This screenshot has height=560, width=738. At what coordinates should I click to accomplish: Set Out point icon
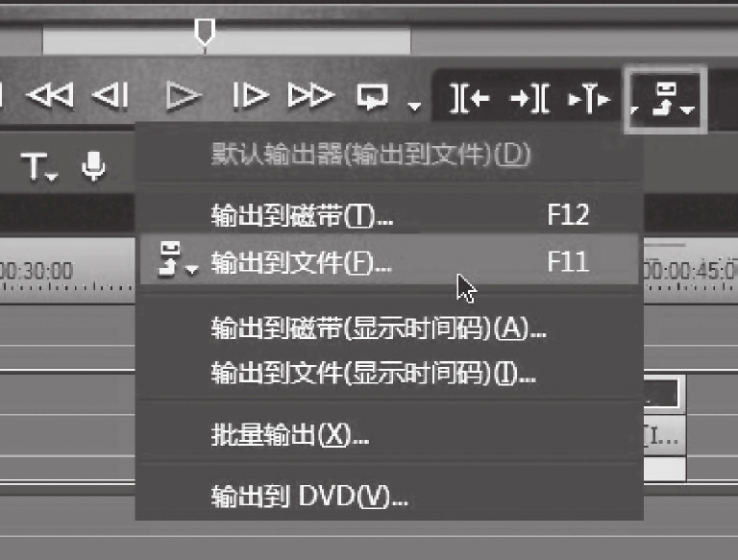pos(530,98)
